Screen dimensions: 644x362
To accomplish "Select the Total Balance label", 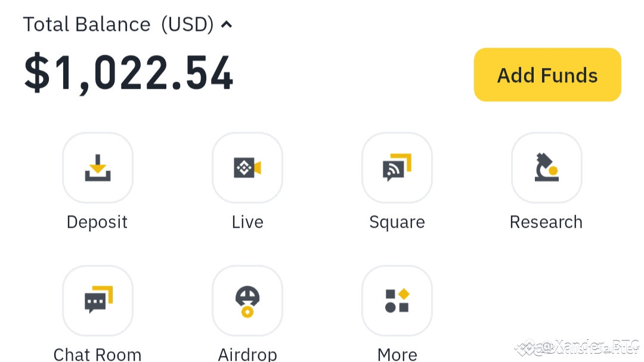I will [x=86, y=24].
